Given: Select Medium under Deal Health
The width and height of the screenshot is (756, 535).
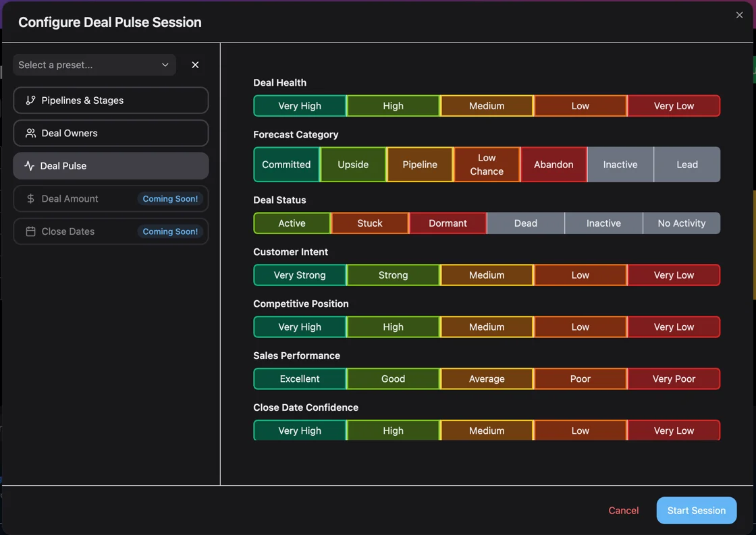Looking at the screenshot, I should pos(487,105).
